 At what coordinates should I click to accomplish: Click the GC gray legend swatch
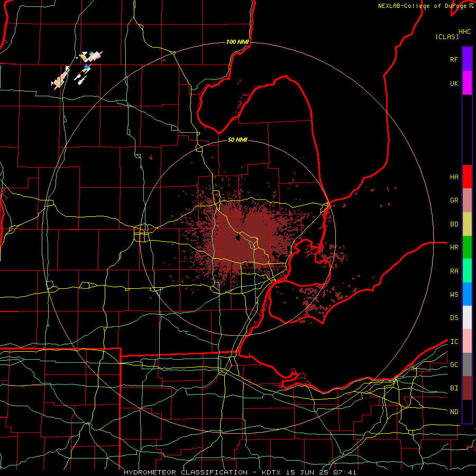coord(467,364)
